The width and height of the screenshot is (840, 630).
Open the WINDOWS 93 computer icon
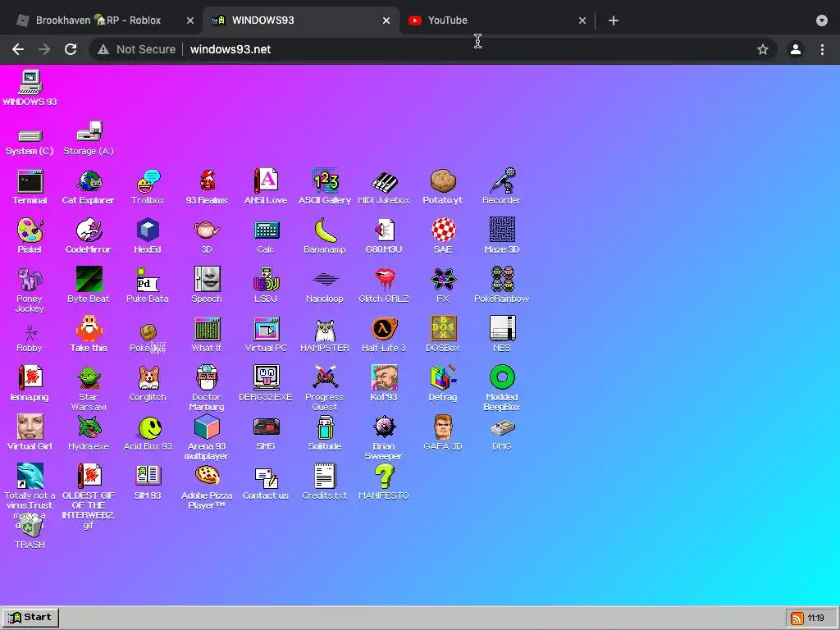pyautogui.click(x=30, y=88)
